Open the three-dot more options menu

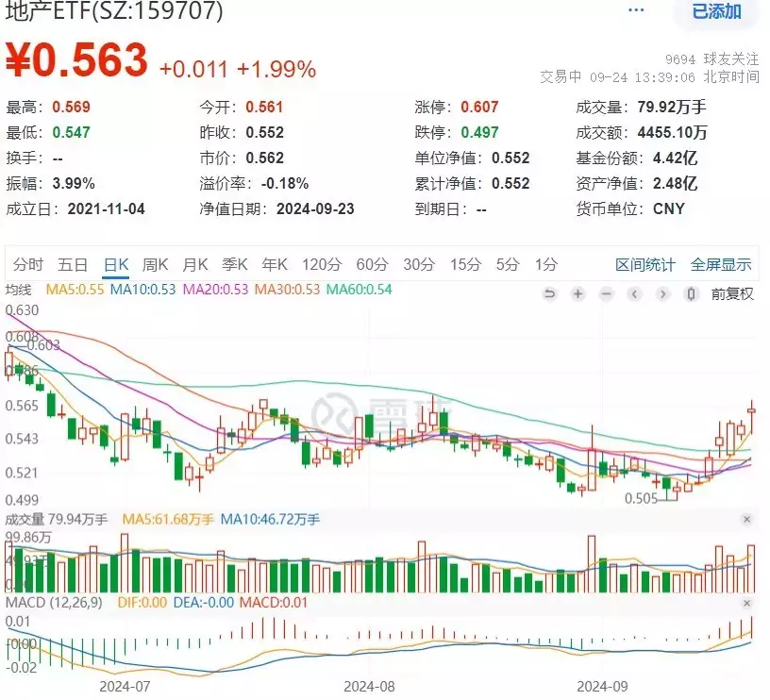click(x=636, y=9)
